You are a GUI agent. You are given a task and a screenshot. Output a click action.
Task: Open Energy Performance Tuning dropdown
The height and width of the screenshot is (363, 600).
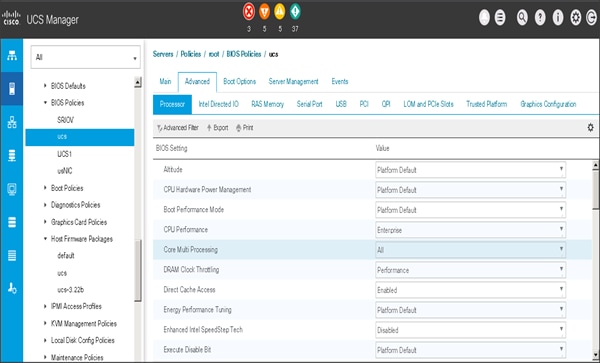(x=470, y=310)
